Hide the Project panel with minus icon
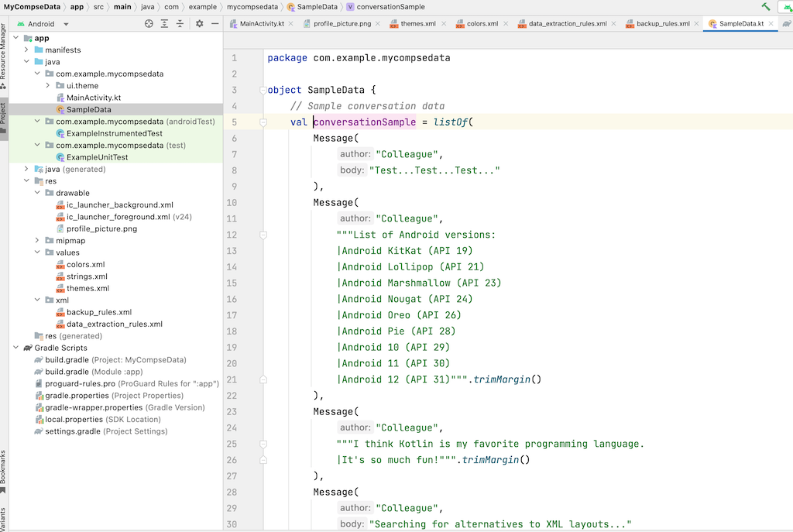 tap(215, 24)
